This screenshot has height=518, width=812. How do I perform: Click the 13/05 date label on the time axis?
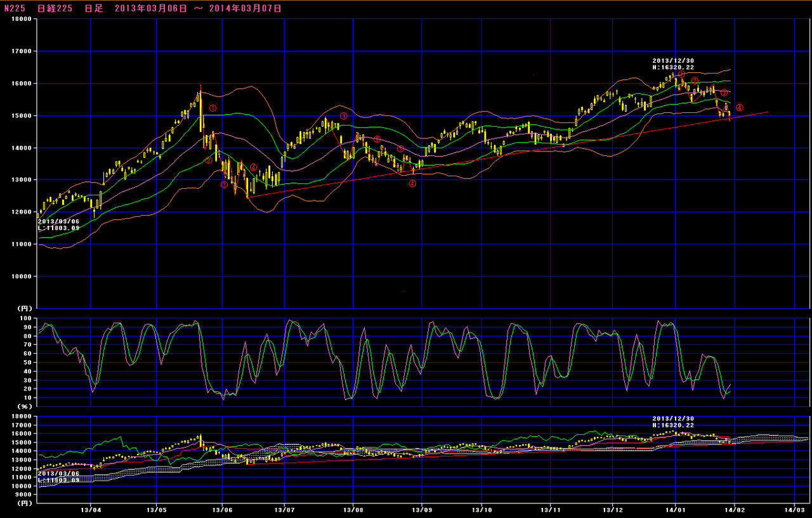tap(156, 509)
